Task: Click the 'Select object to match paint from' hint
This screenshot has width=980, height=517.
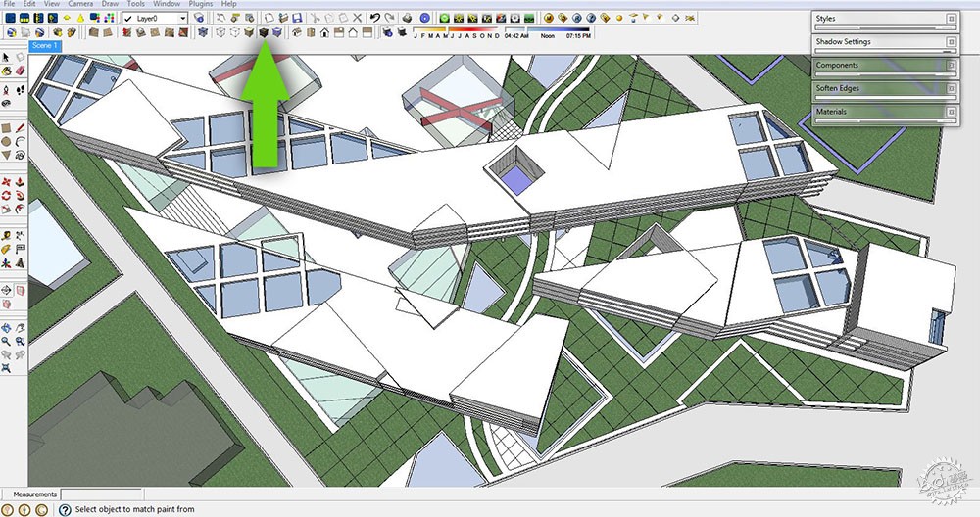Action: 134,509
